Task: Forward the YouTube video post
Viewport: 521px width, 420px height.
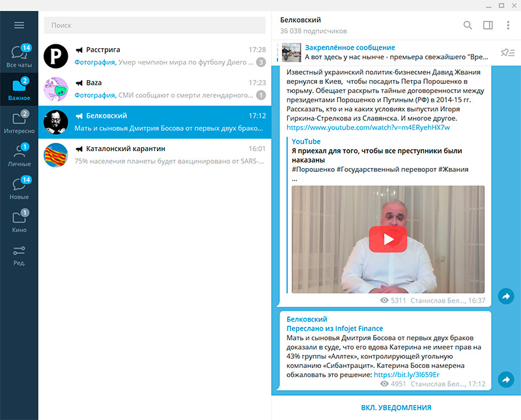Action: tap(505, 296)
